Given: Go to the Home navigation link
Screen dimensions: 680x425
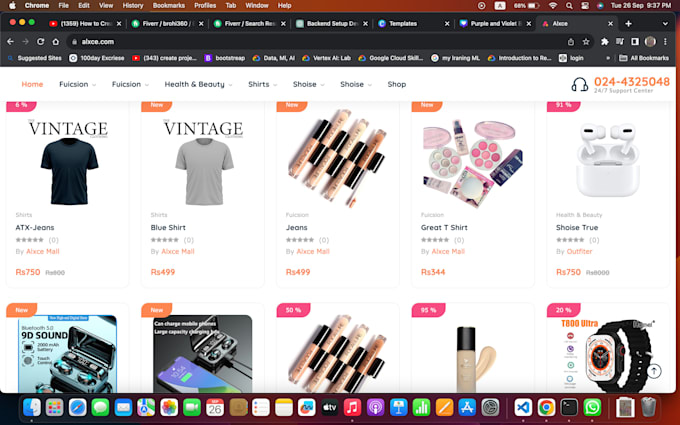Looking at the screenshot, I should point(32,84).
